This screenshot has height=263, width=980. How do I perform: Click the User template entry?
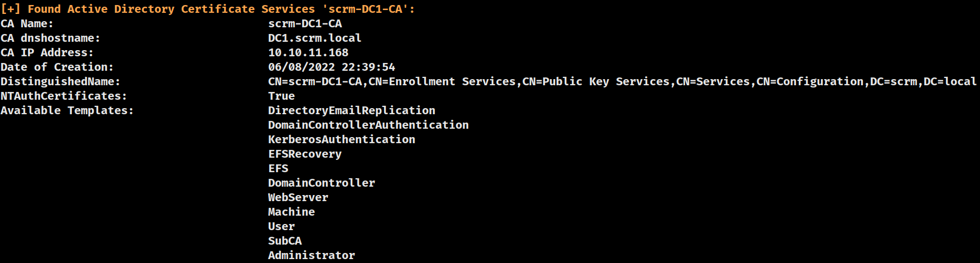[282, 226]
